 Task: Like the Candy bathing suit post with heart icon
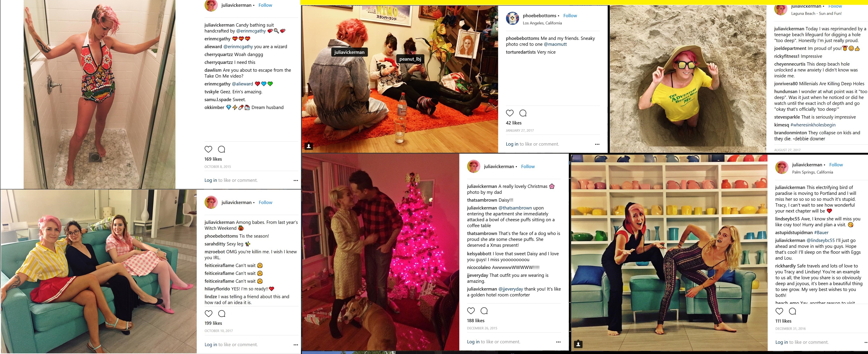coord(208,149)
